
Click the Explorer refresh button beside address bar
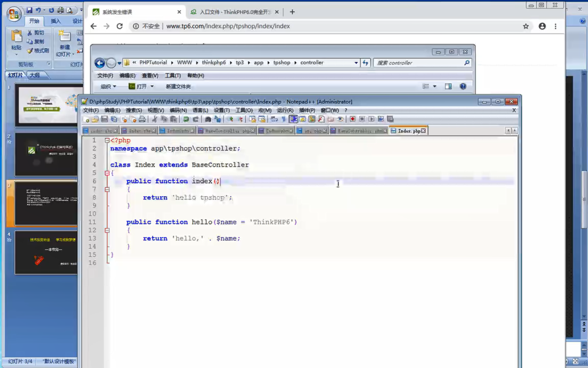click(365, 63)
